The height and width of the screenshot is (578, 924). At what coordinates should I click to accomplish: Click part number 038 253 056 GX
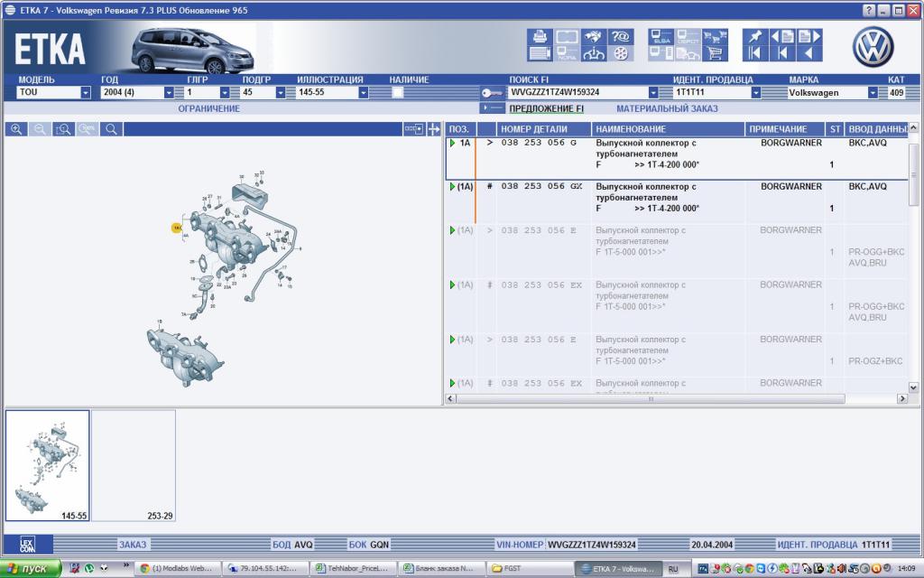pos(541,186)
